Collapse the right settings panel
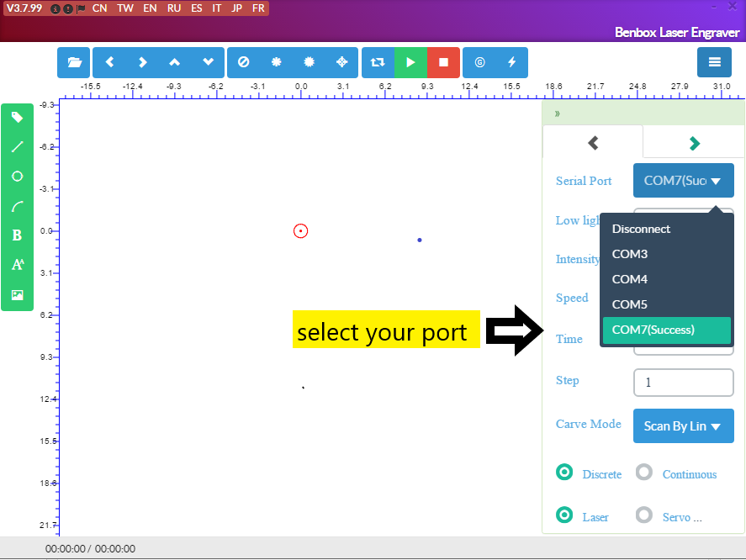 (557, 113)
